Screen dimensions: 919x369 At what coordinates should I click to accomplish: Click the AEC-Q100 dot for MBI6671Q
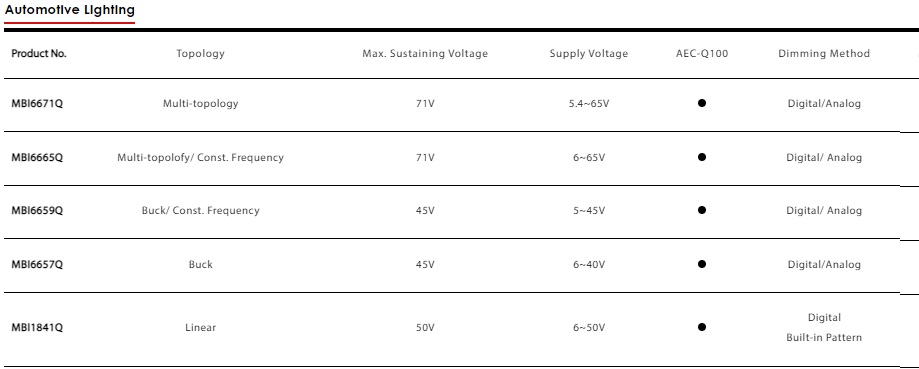pos(702,103)
